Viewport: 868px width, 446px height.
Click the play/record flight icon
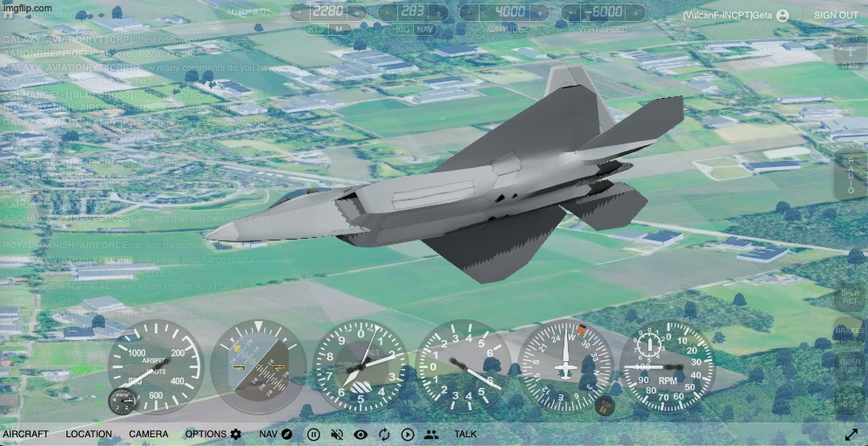[408, 434]
